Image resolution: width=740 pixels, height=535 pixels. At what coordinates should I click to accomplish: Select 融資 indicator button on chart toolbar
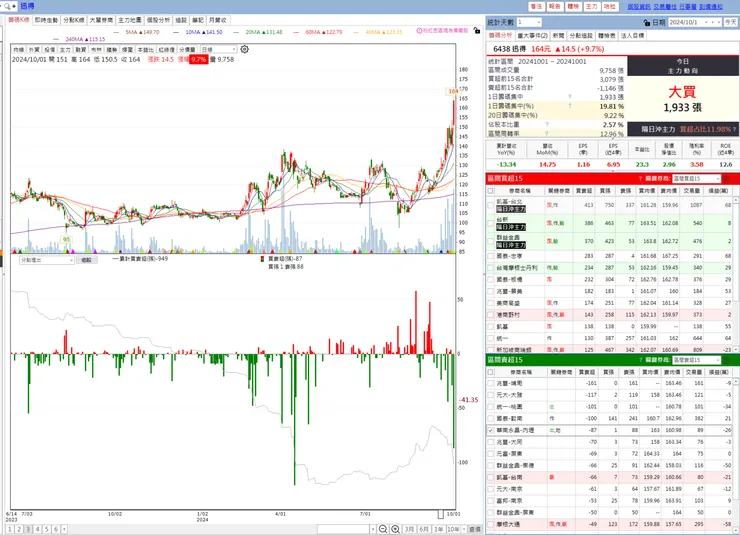(80, 50)
